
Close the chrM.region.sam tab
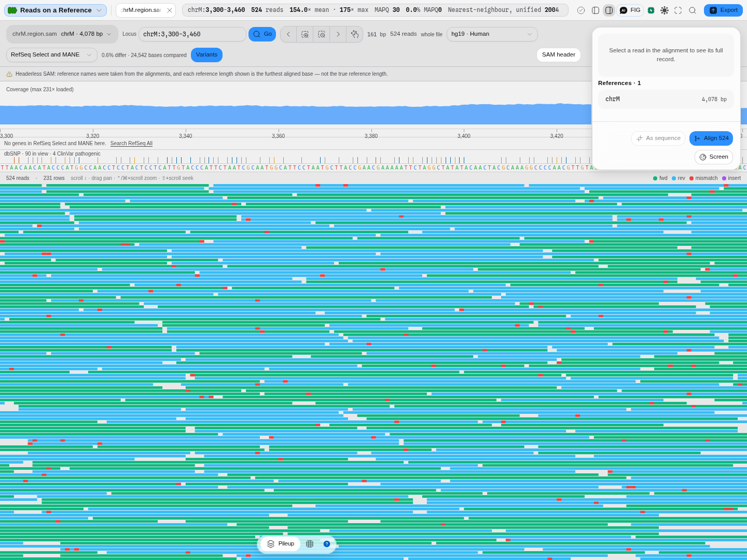[x=170, y=10]
